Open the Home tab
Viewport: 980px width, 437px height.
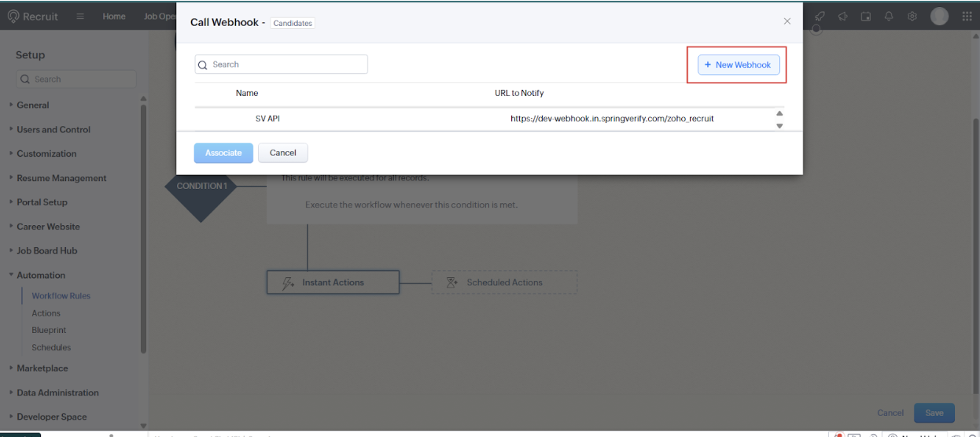[x=114, y=17]
